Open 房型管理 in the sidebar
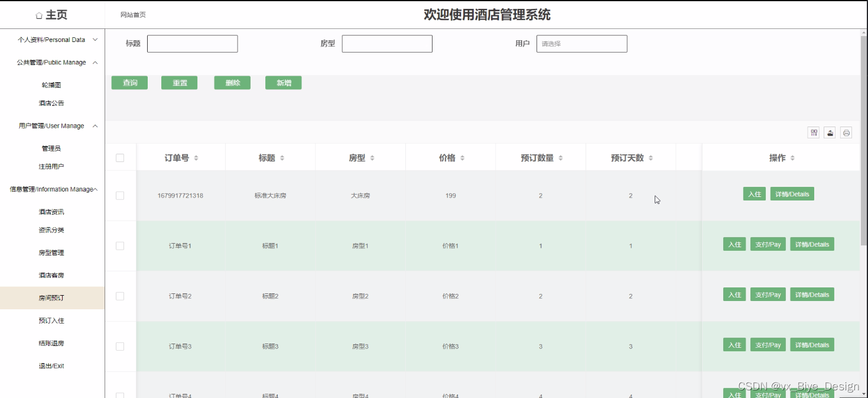 click(51, 253)
